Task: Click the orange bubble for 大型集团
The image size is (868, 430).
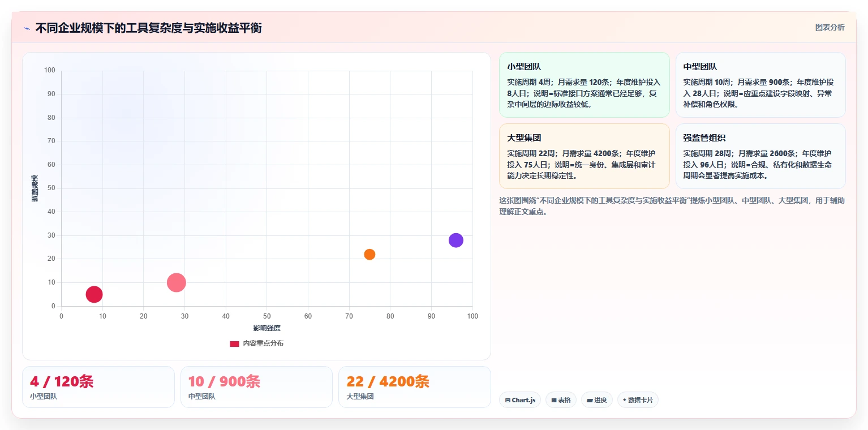Action: tap(369, 255)
